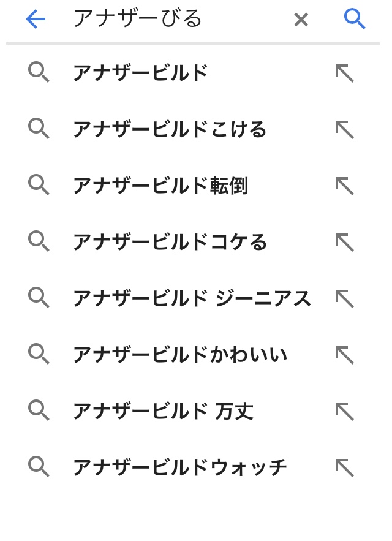Choose the アナザービルドウォッチ suggestion

click(179, 467)
